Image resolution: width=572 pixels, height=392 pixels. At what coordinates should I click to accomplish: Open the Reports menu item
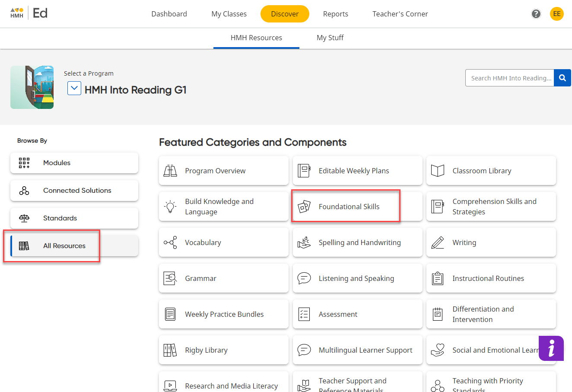pos(335,14)
